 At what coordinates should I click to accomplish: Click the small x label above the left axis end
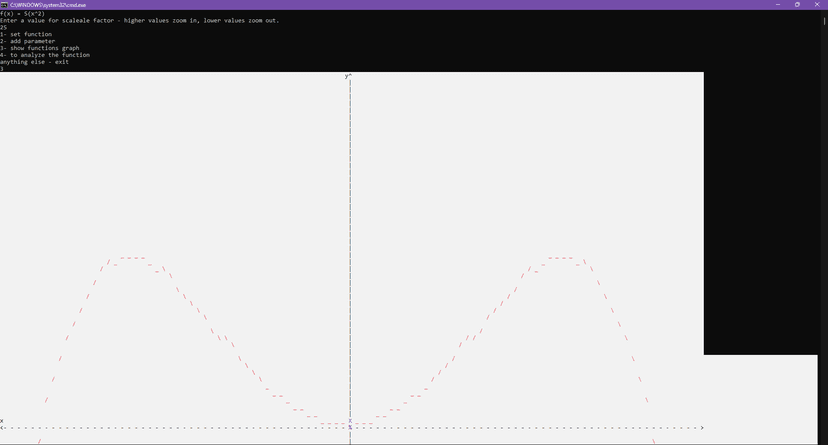pos(2,421)
